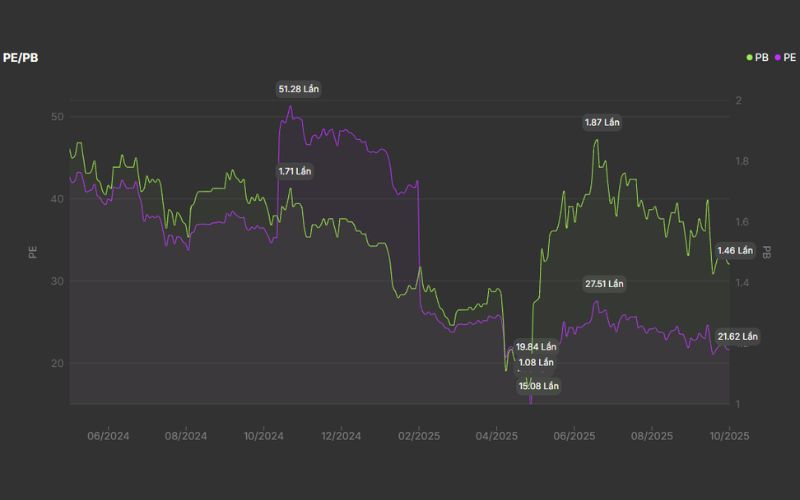Click the purple PE legend dot
The image size is (800, 500).
click(x=778, y=58)
